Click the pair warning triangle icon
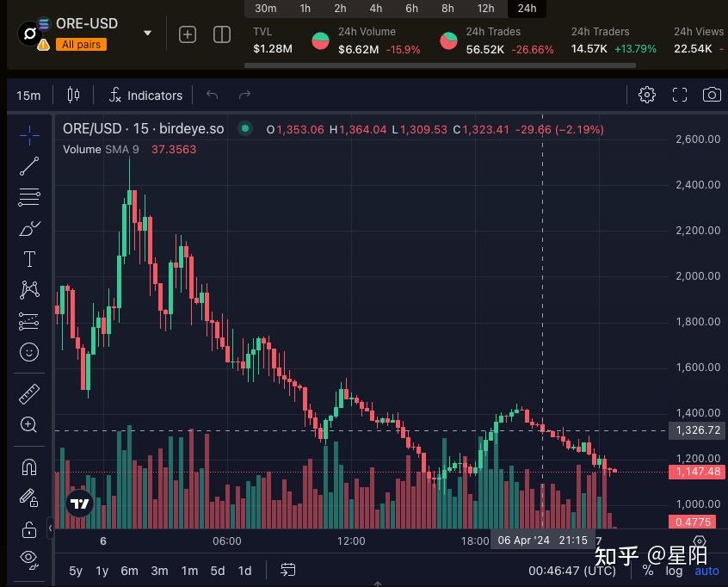 click(x=43, y=45)
